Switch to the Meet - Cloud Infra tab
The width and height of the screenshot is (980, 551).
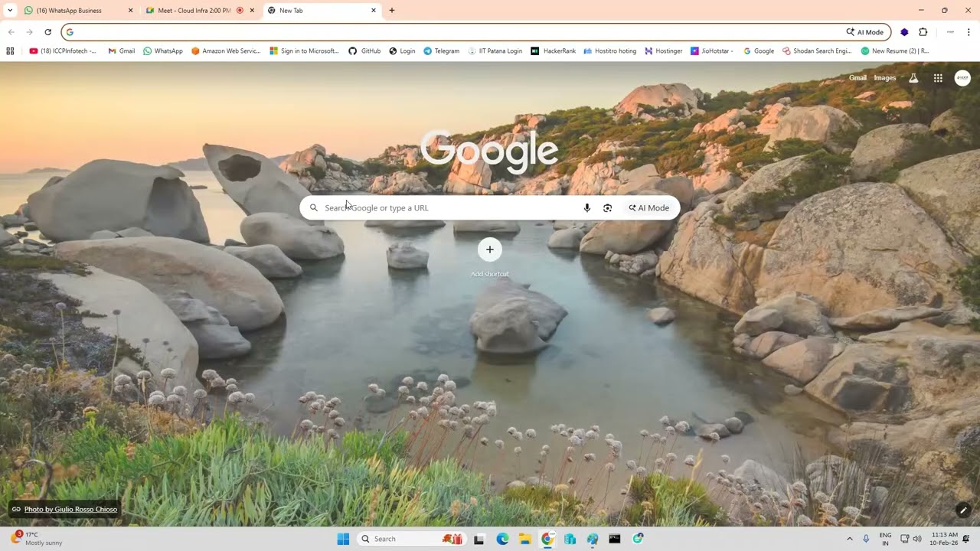click(x=200, y=11)
